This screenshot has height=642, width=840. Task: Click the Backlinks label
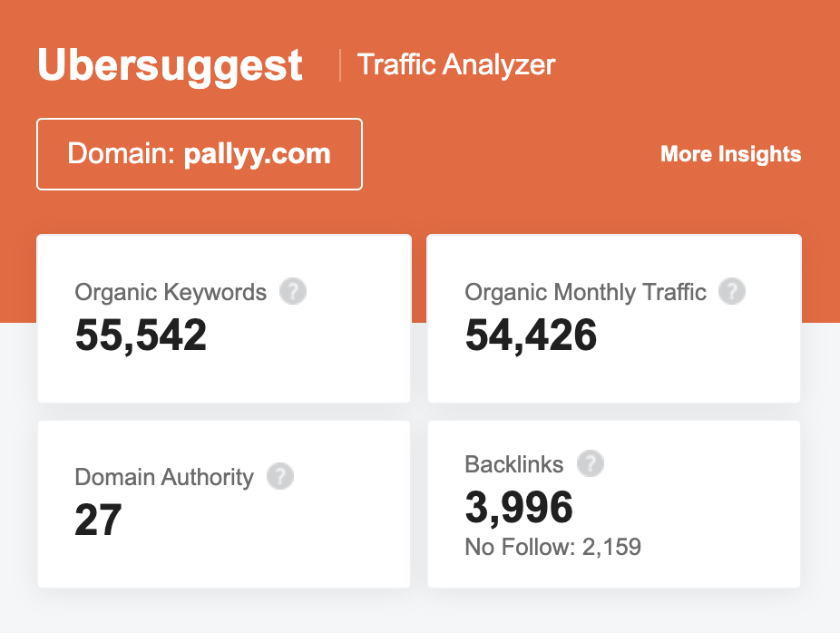[513, 464]
